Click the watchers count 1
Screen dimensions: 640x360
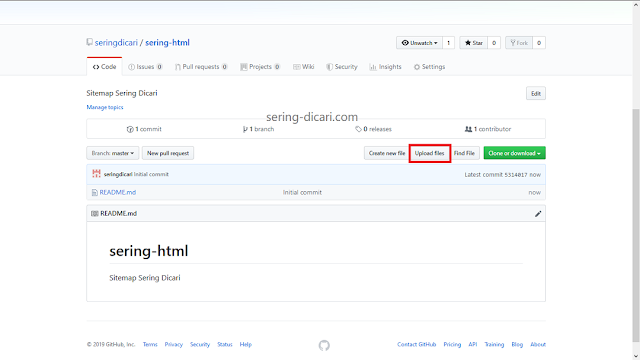pyautogui.click(x=448, y=43)
